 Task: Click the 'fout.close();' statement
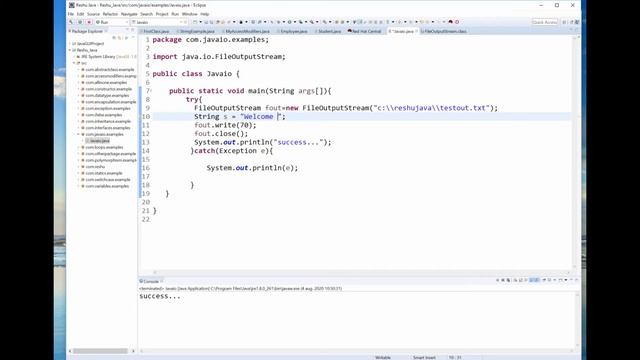(x=221, y=133)
